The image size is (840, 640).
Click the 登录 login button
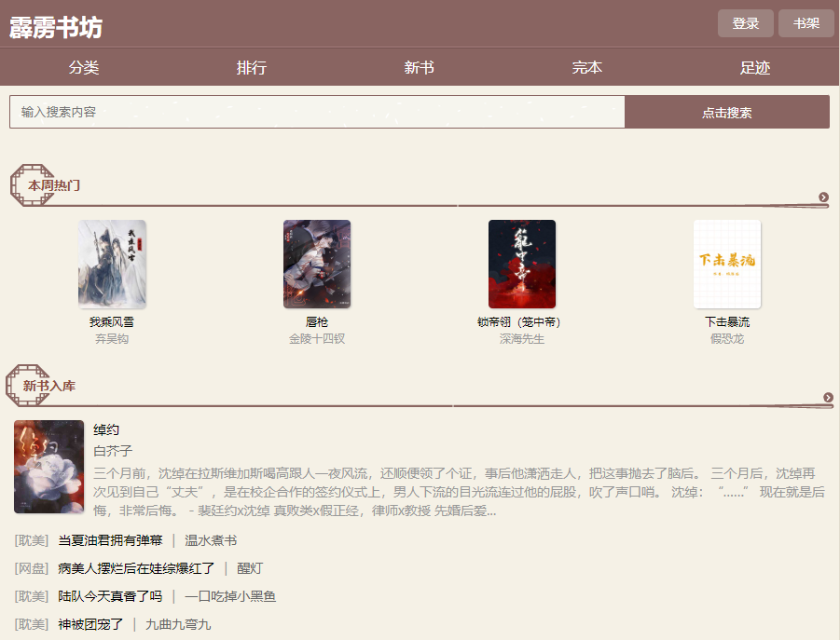pos(745,23)
